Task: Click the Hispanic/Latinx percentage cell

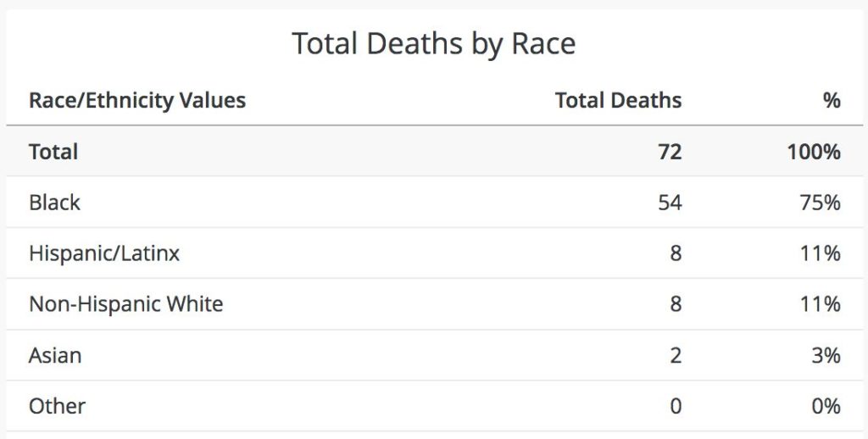Action: click(x=821, y=253)
